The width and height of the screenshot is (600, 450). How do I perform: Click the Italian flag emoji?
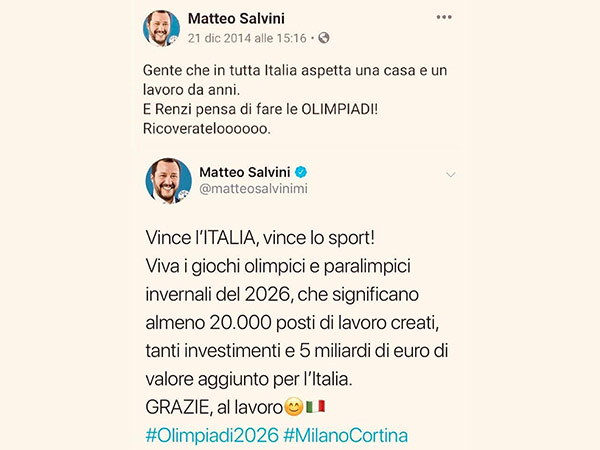tap(316, 407)
